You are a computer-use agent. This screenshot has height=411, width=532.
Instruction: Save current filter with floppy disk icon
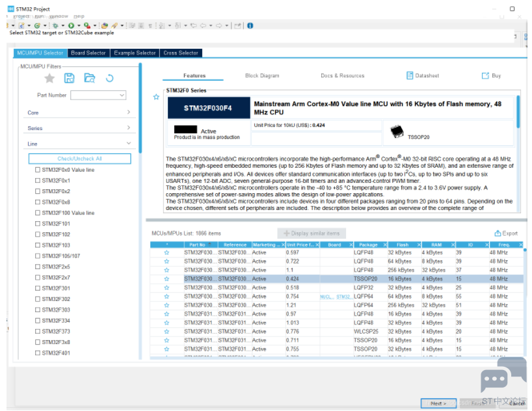(69, 79)
